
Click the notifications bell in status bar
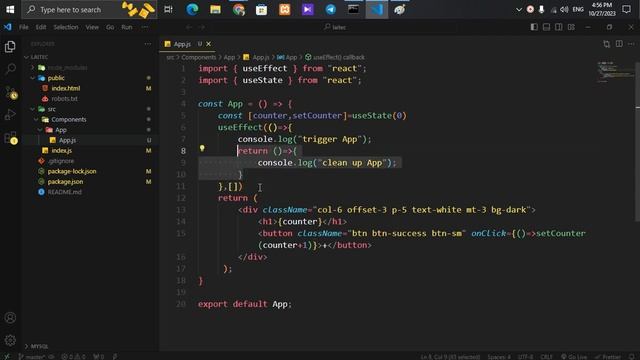click(x=631, y=357)
